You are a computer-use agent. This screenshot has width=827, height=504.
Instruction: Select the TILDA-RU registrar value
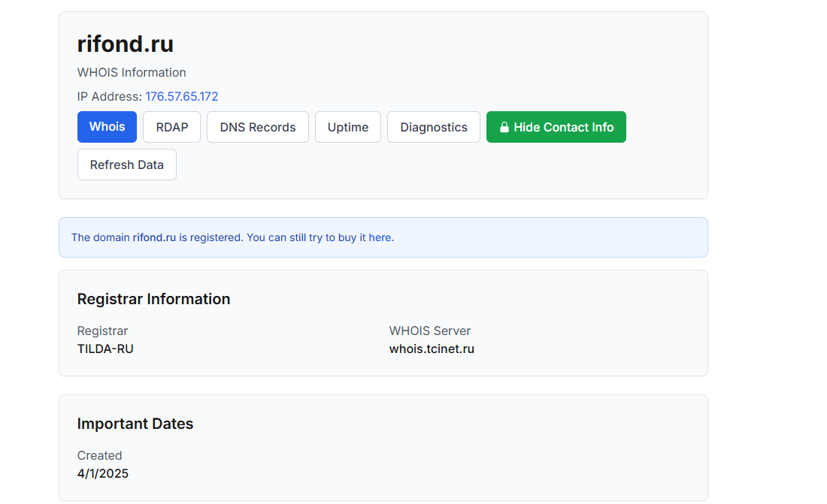(x=105, y=349)
